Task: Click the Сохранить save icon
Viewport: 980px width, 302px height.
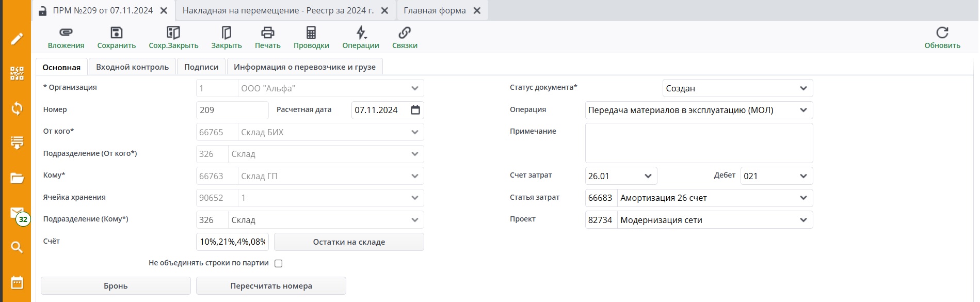Action: click(117, 33)
